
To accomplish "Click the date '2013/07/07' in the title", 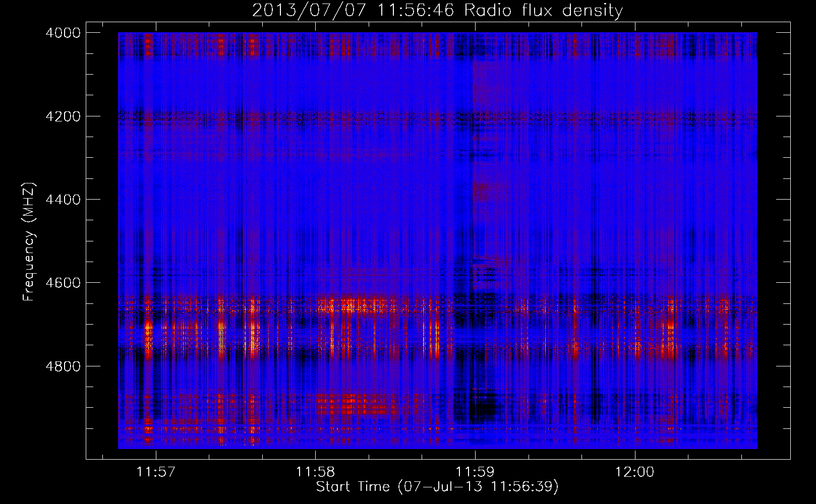I will [309, 11].
